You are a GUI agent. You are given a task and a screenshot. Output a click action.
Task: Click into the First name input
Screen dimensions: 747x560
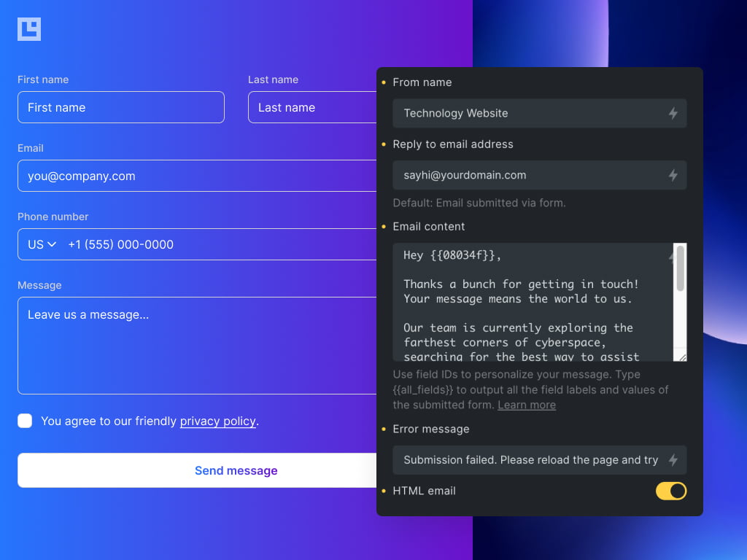click(x=120, y=107)
